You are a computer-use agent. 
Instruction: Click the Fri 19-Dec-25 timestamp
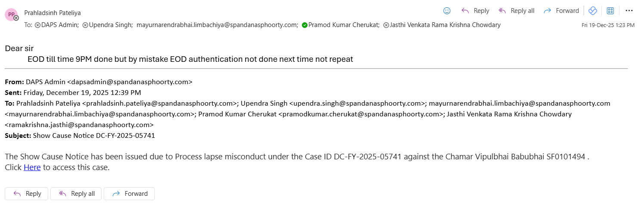click(608, 25)
